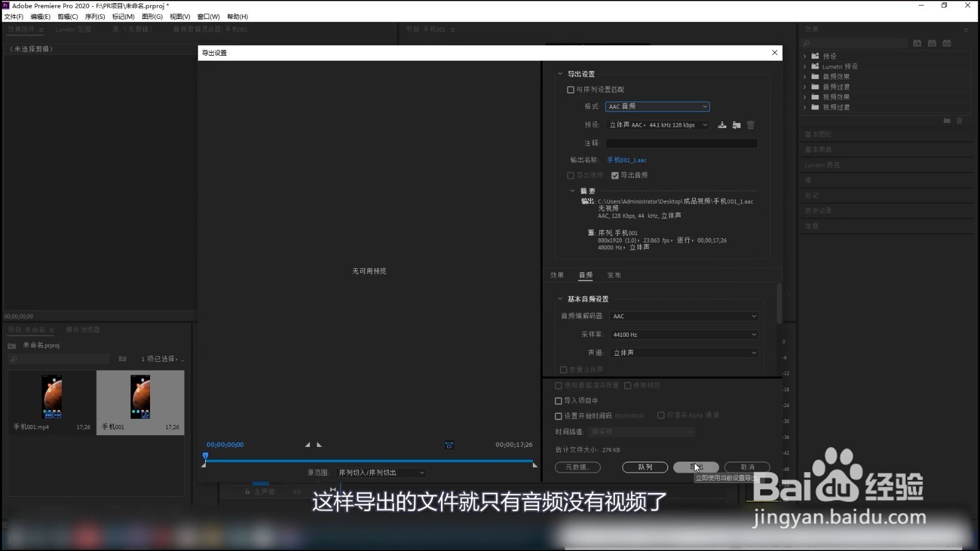Click the Set Out point icon above timeline

pos(319,445)
